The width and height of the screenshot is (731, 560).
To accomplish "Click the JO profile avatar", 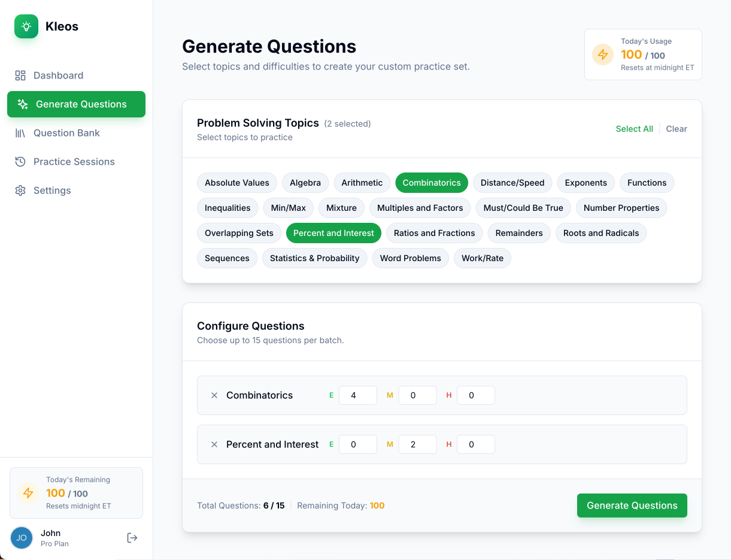I will coord(22,537).
